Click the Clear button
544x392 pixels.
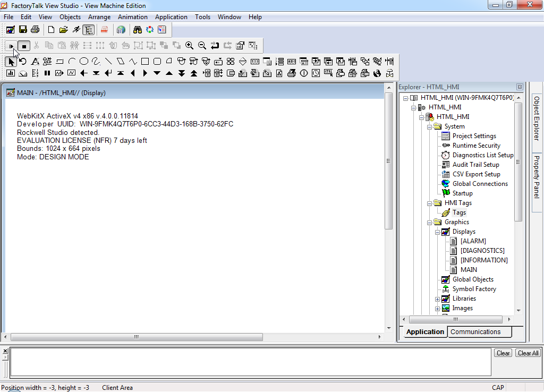point(503,353)
